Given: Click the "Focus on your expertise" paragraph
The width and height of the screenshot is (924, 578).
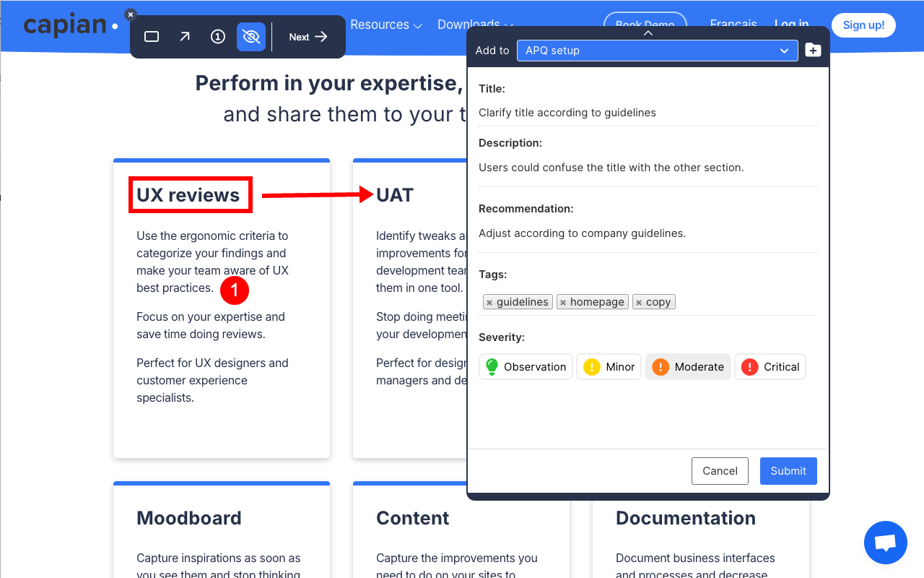Looking at the screenshot, I should point(211,325).
